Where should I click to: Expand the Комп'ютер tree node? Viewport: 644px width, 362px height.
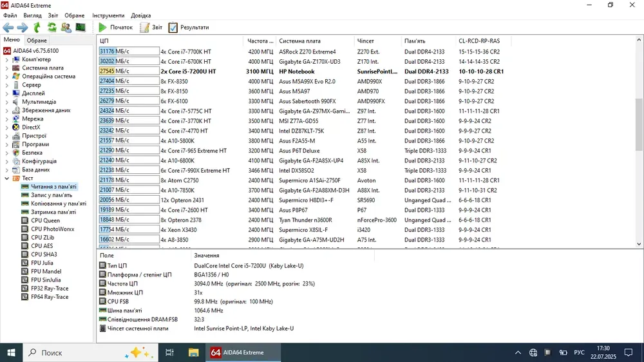tap(7, 59)
